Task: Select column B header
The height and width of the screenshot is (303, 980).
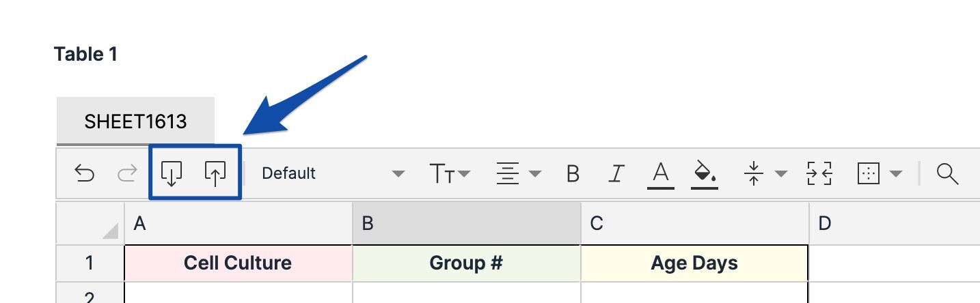Action: [466, 224]
